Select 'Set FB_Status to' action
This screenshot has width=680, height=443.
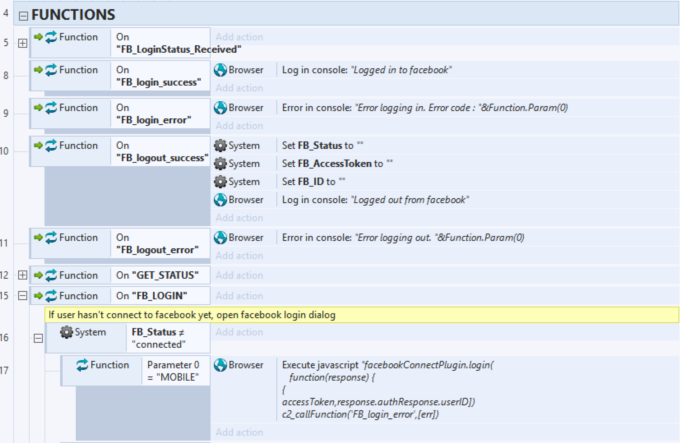click(x=323, y=145)
